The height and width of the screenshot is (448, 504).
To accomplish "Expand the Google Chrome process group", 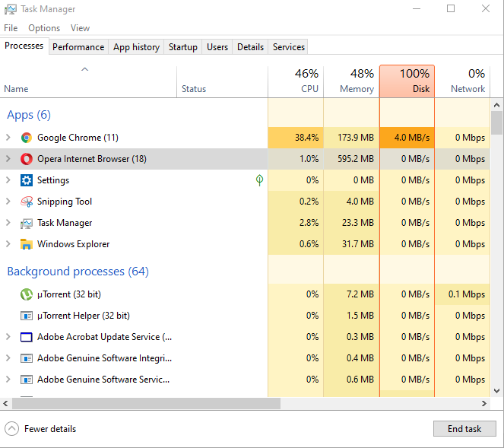I will point(8,138).
